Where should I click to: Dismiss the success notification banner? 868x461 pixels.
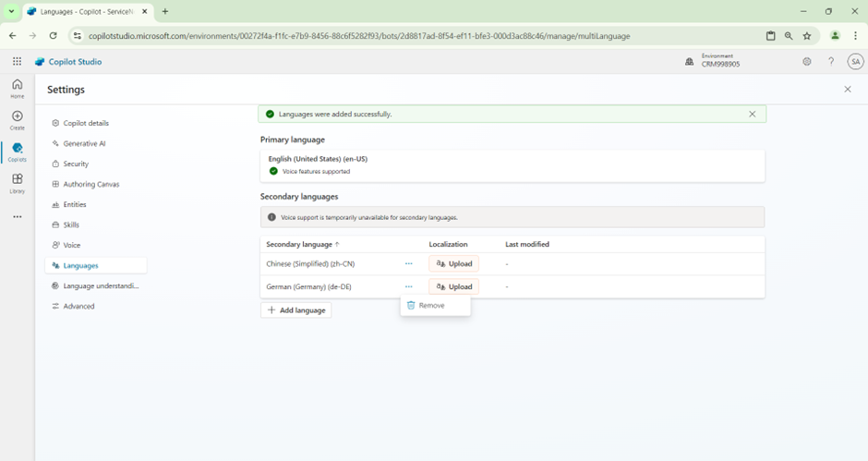point(752,115)
